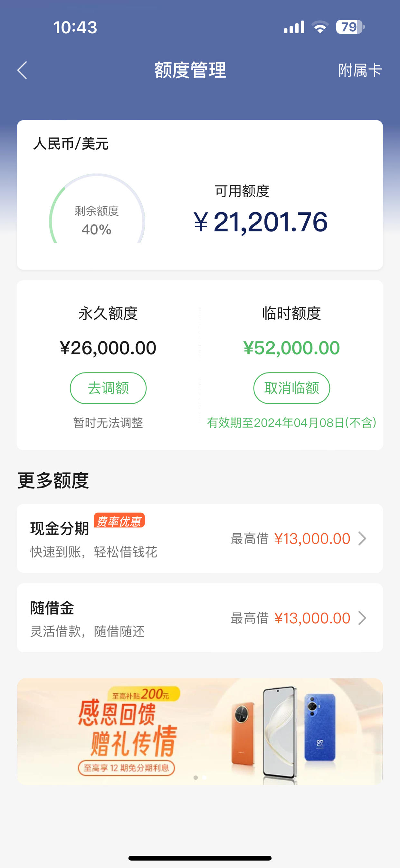Viewport: 400px width, 868px height.
Task: Tap the 至高享12期免分期利息 banner label
Action: point(126,768)
